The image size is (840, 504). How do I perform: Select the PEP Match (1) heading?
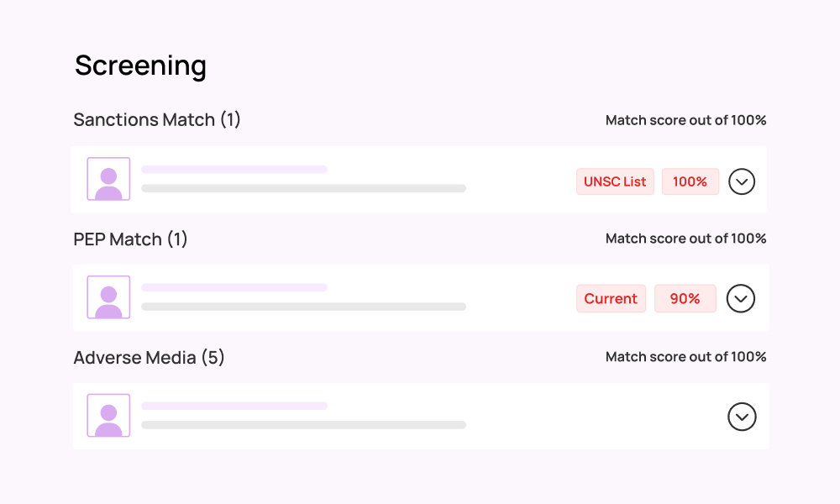click(x=130, y=239)
